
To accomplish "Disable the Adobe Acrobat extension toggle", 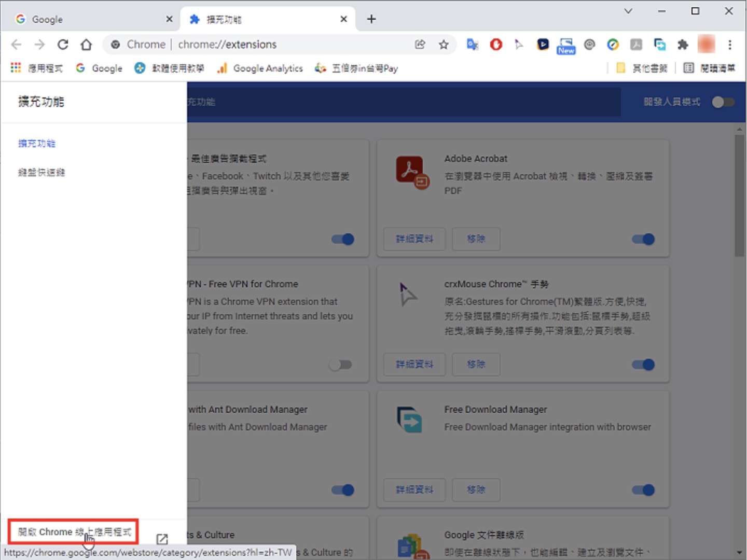I will 643,239.
